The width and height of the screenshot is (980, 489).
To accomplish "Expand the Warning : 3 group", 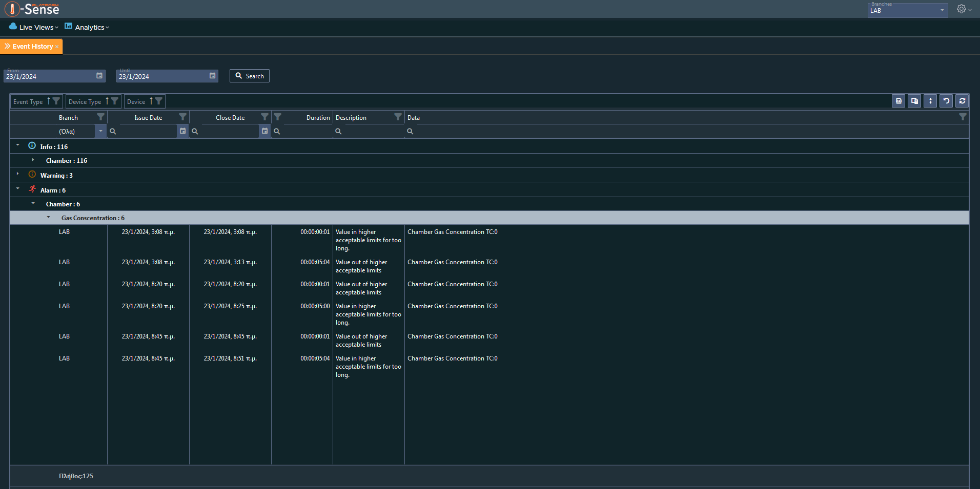I will point(18,175).
